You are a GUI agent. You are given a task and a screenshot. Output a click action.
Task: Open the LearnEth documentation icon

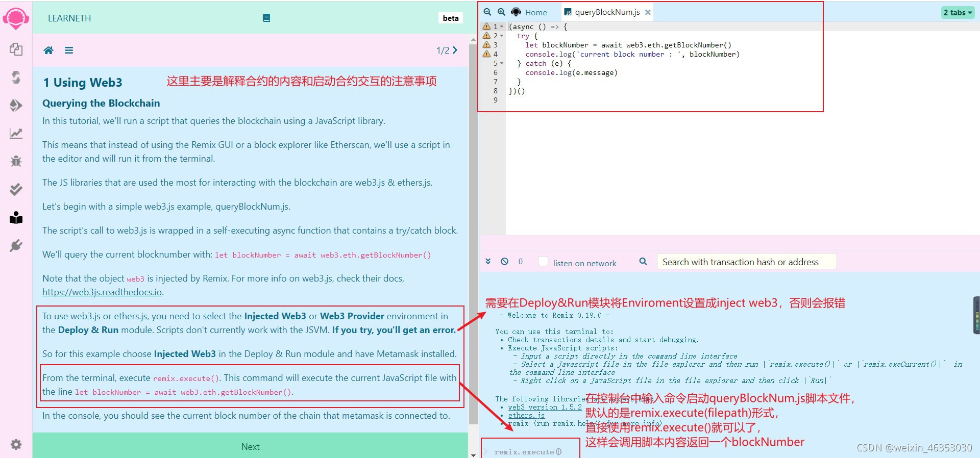click(266, 18)
